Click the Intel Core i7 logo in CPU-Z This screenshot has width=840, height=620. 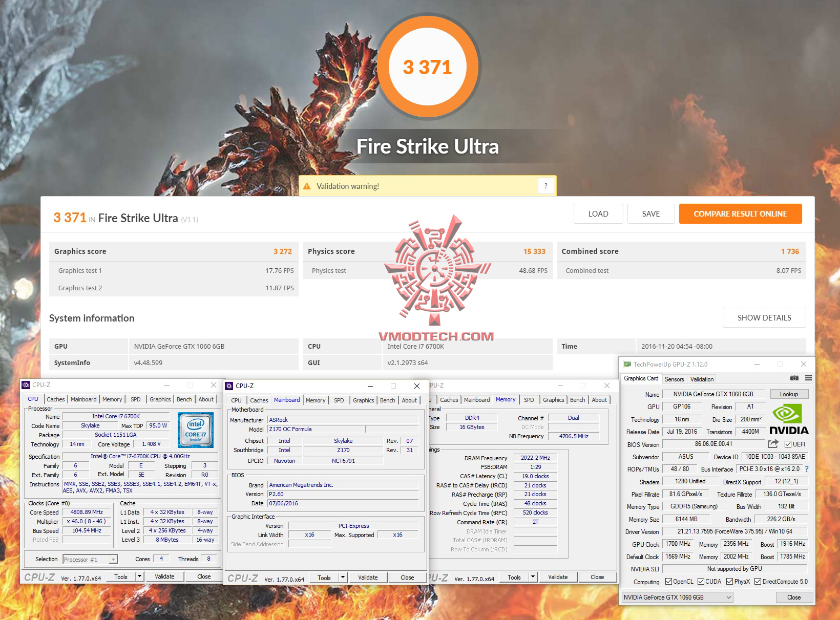tap(196, 430)
